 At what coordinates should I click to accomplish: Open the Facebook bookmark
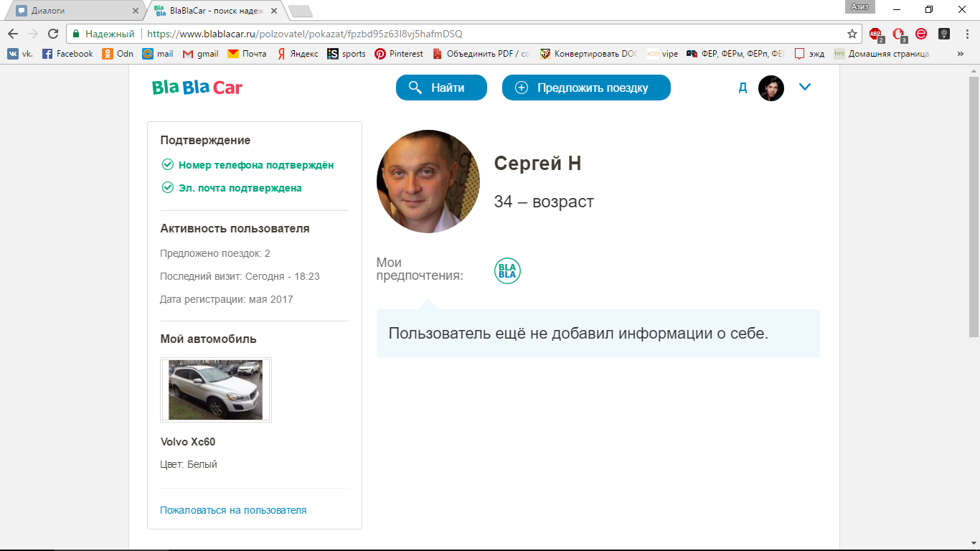[67, 54]
